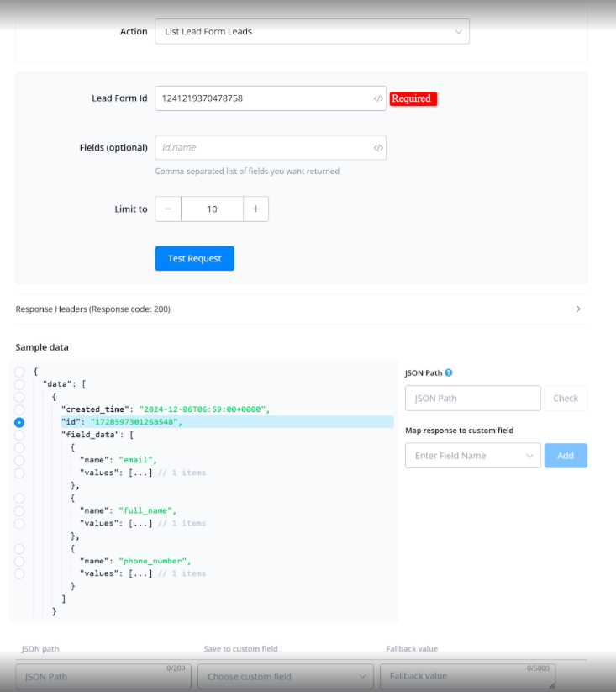
Task: Decrease the Limit to value with minus
Action: point(168,209)
